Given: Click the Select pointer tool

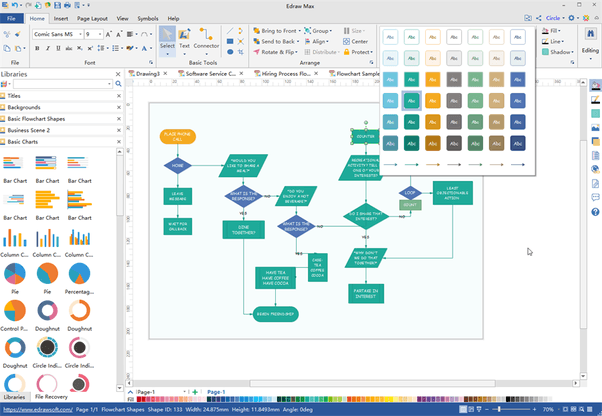Looking at the screenshot, I should tap(166, 38).
